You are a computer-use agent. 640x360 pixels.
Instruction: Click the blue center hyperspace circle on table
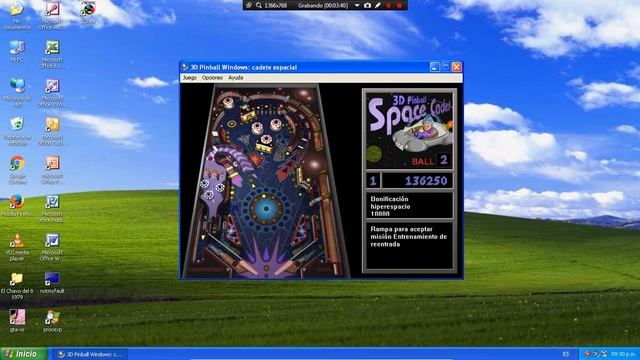pyautogui.click(x=266, y=209)
